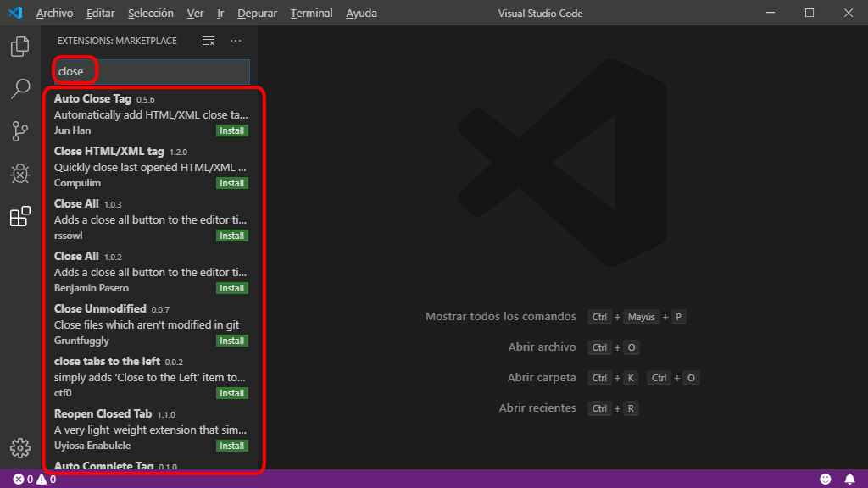868x488 pixels.
Task: Open the Search view in activity bar
Action: coord(20,88)
